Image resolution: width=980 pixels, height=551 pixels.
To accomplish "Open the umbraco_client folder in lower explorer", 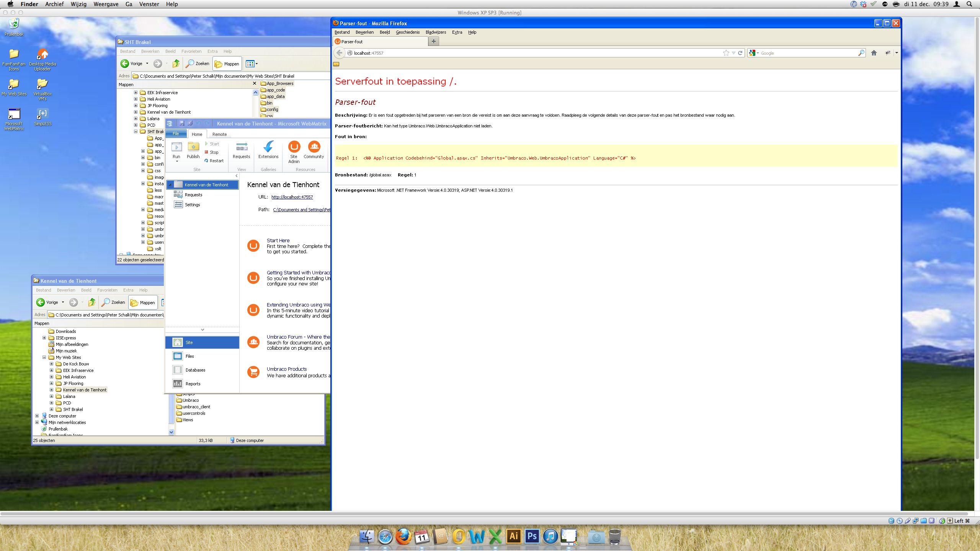I will coord(193,407).
